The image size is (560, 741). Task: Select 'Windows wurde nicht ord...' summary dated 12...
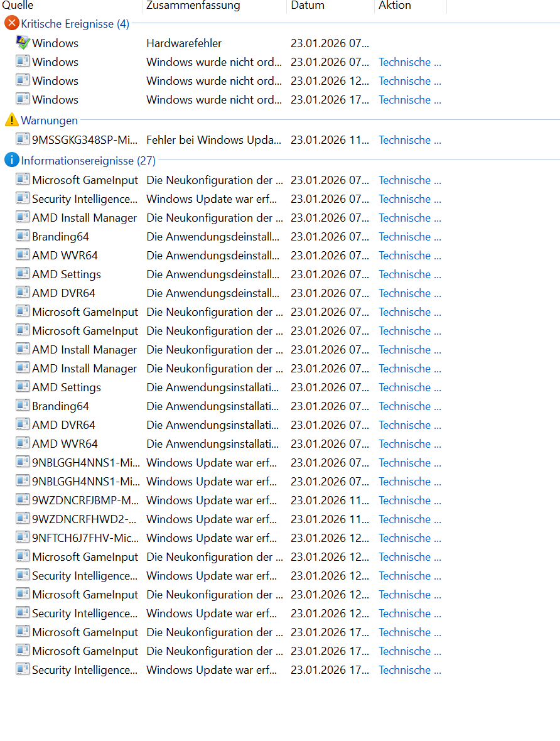(214, 81)
